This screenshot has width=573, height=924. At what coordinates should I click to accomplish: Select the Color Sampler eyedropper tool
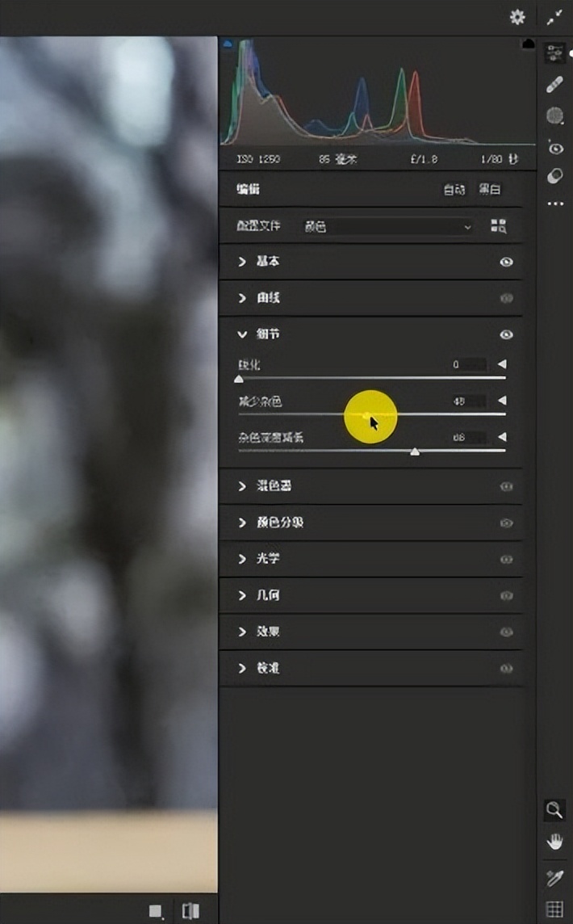point(554,878)
